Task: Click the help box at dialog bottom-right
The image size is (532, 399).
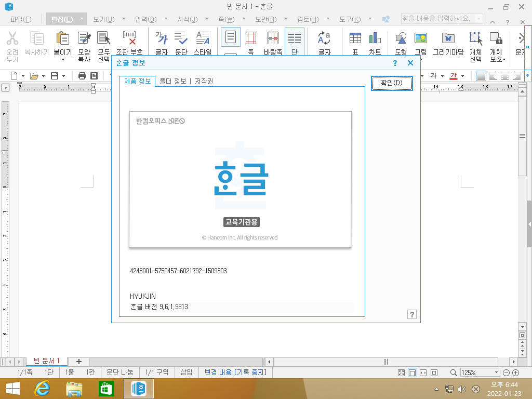Action: point(411,314)
